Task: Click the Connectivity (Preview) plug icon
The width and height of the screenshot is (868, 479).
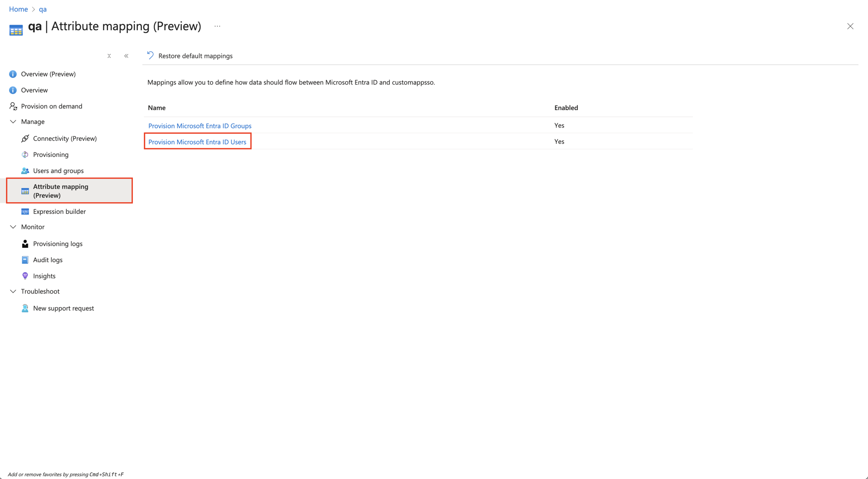Action: (25, 138)
